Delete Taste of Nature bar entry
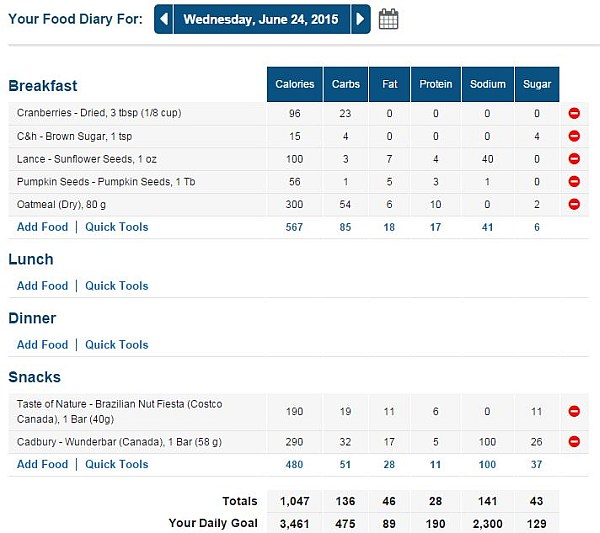 (574, 410)
